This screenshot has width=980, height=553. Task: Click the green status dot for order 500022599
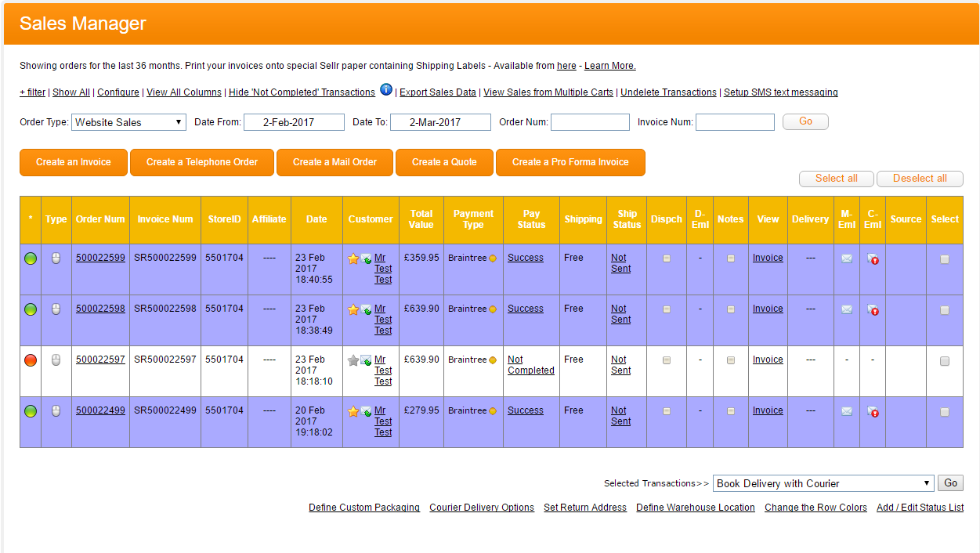click(x=31, y=258)
